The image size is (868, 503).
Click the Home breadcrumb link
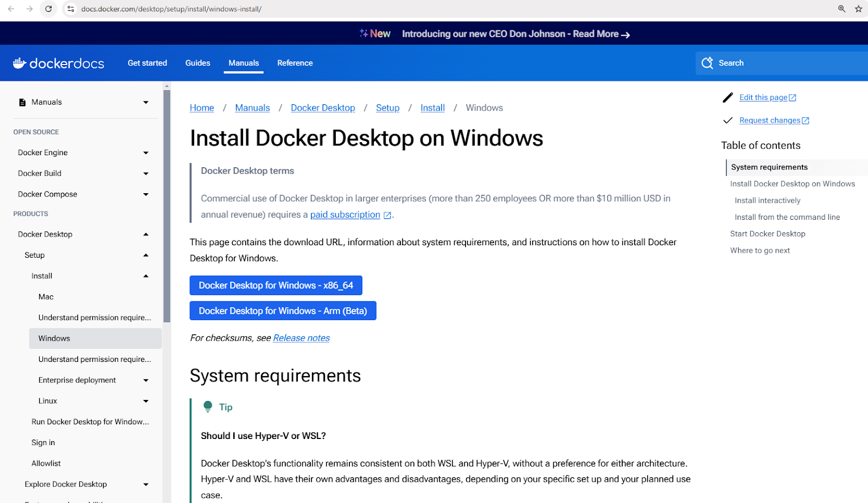pos(202,108)
